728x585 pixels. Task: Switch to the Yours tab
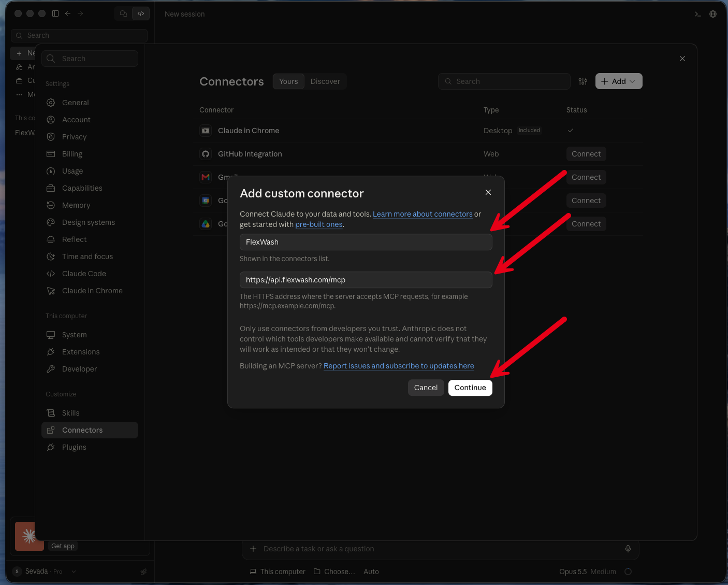(x=288, y=81)
